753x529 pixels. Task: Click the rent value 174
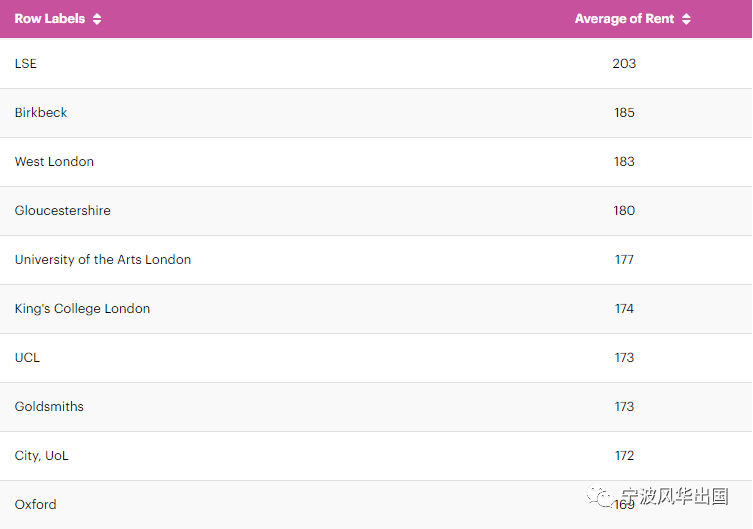(624, 309)
